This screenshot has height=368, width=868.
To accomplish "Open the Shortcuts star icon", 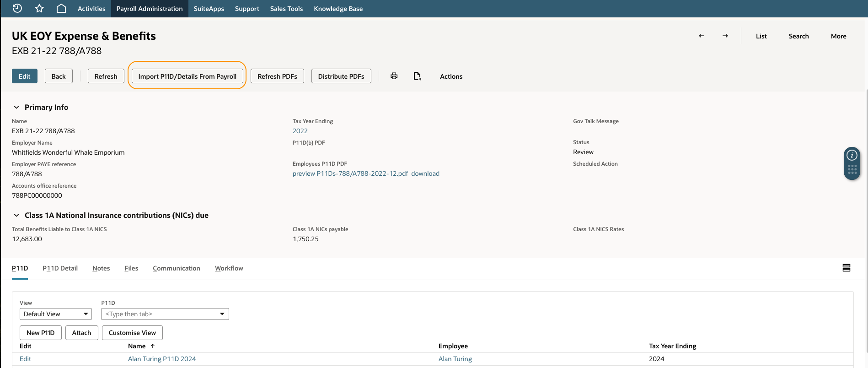I will [x=39, y=8].
